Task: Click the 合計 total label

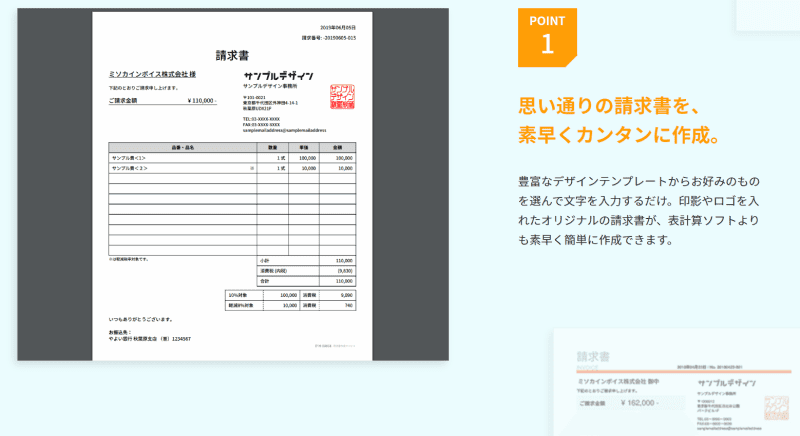Action: (264, 281)
